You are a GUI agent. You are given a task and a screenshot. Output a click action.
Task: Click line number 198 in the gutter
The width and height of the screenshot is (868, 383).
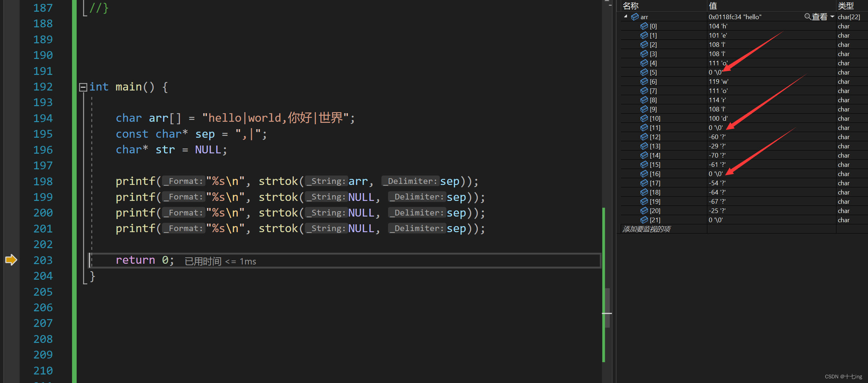tap(43, 181)
